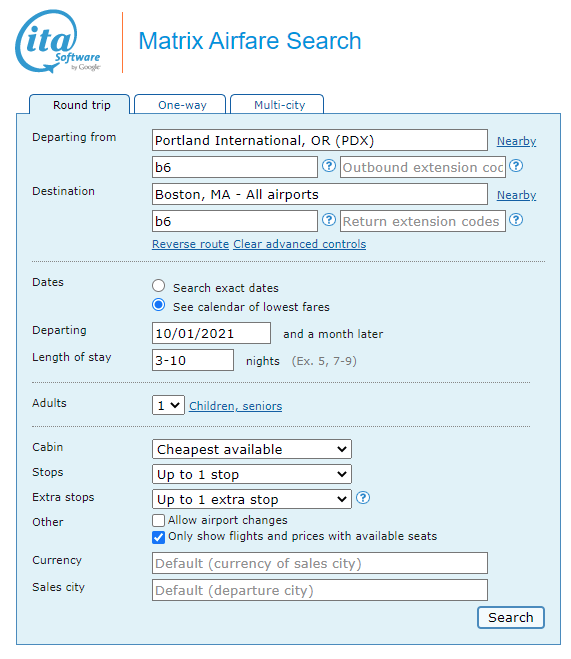
Task: Expand the Cabin dropdown
Action: coord(252,449)
